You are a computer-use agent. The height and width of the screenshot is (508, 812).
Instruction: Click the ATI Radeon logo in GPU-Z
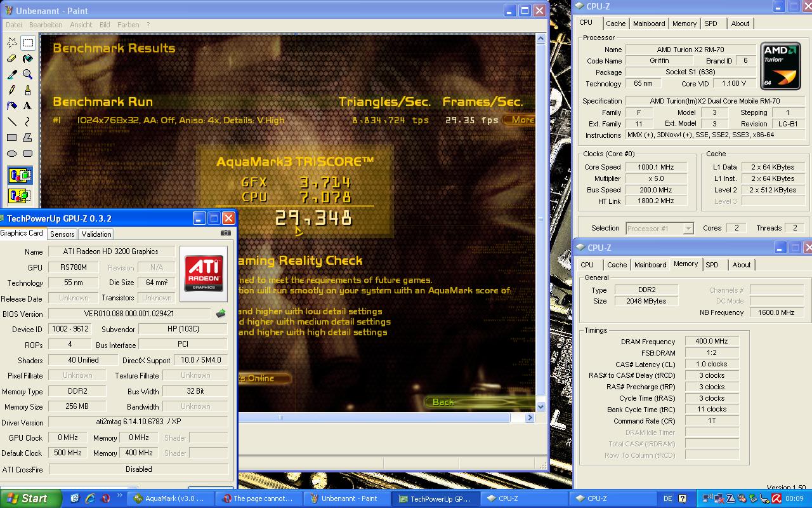204,274
